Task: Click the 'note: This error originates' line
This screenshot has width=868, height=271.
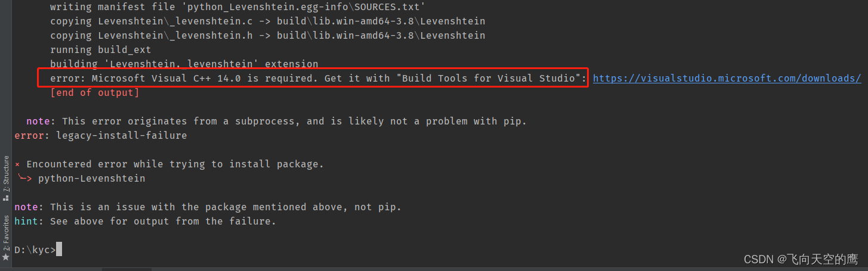Action: 276,121
